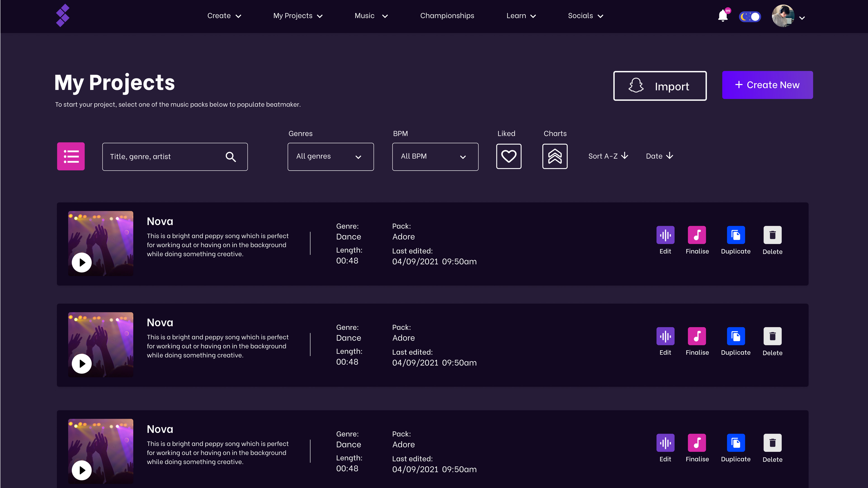
Task: Play the first Nova project
Action: (x=82, y=262)
